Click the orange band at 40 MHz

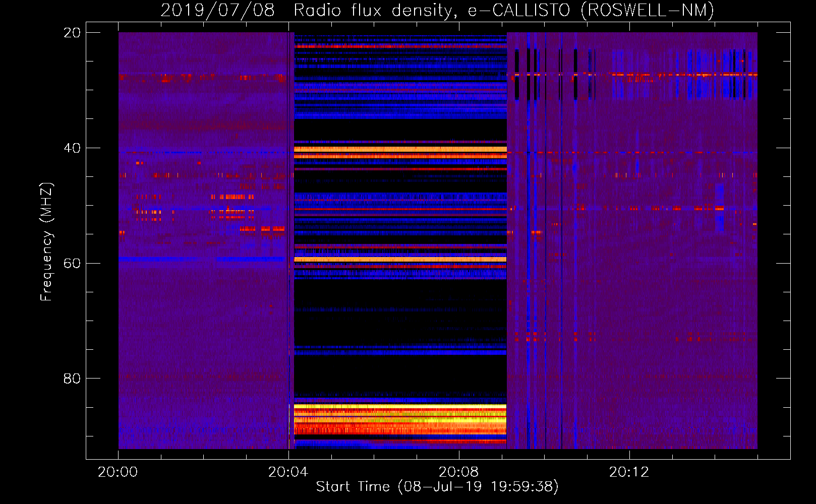pyautogui.click(x=400, y=149)
